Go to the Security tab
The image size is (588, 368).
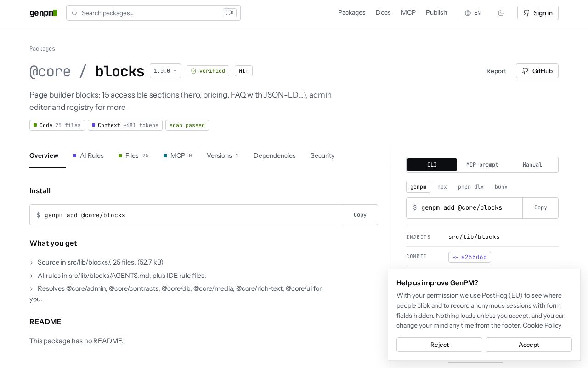[322, 155]
